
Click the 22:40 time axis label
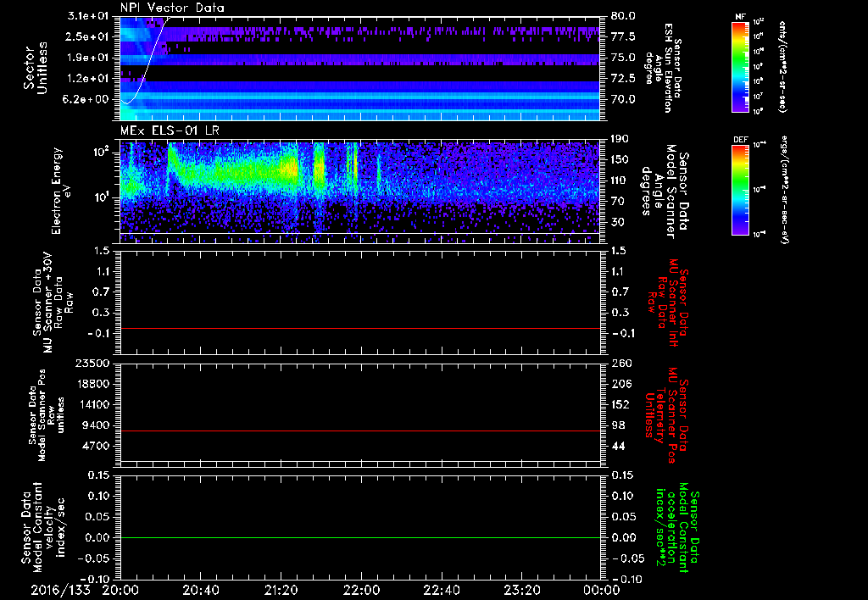coord(441,590)
